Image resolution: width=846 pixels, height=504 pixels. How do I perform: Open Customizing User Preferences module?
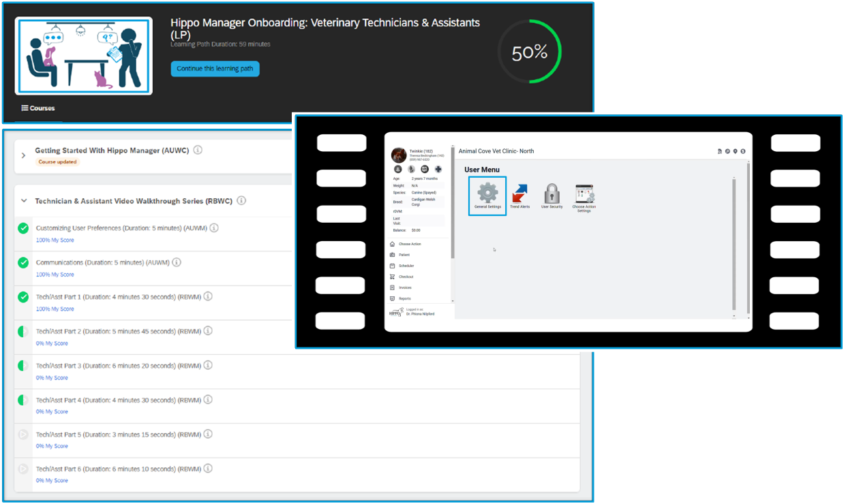coord(122,228)
